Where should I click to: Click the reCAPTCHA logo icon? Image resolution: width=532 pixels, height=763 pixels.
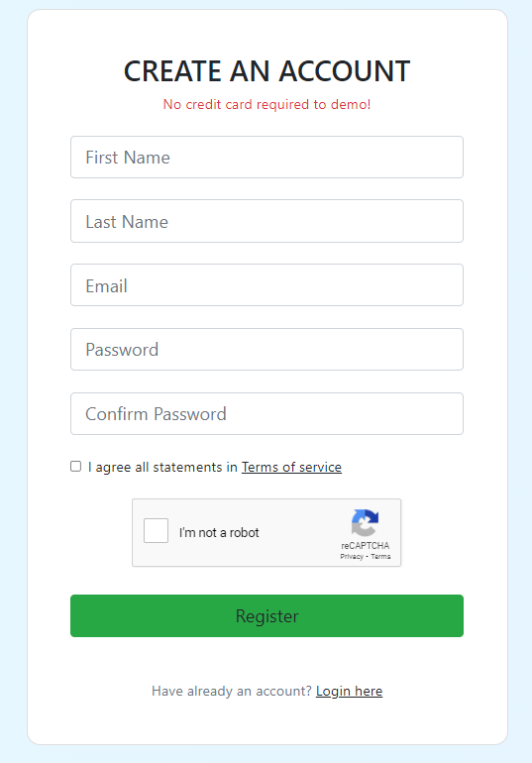pos(366,522)
